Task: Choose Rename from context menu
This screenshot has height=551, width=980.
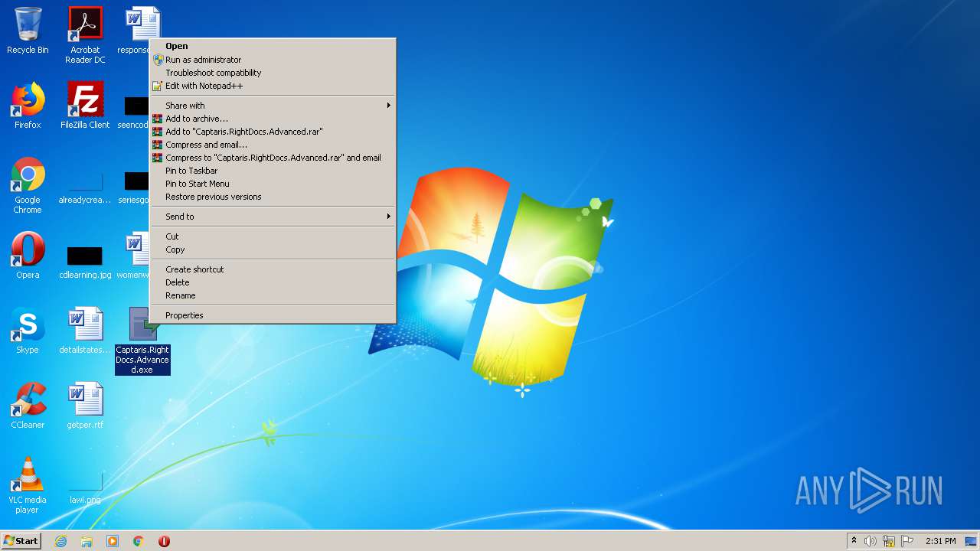Action: coord(273,295)
